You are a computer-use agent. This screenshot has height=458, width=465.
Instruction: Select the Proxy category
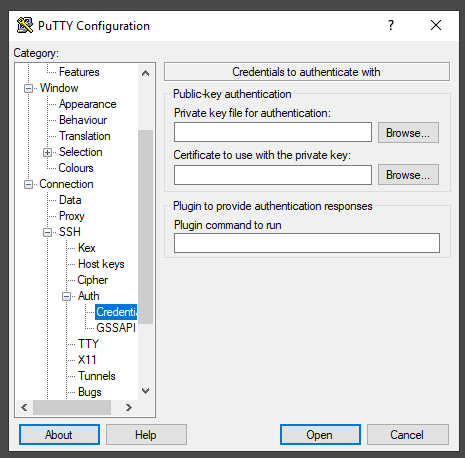tap(72, 216)
